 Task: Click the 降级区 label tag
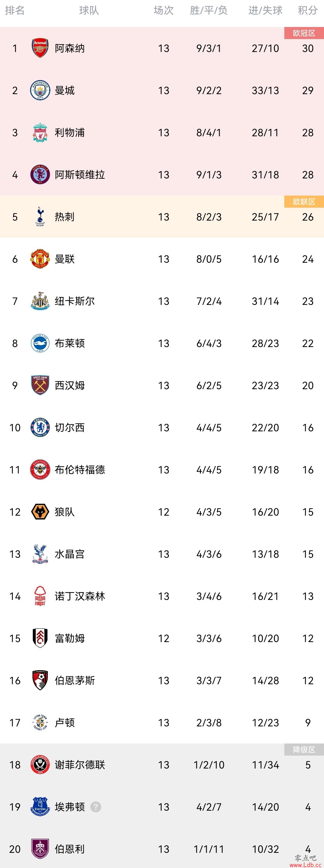[304, 750]
